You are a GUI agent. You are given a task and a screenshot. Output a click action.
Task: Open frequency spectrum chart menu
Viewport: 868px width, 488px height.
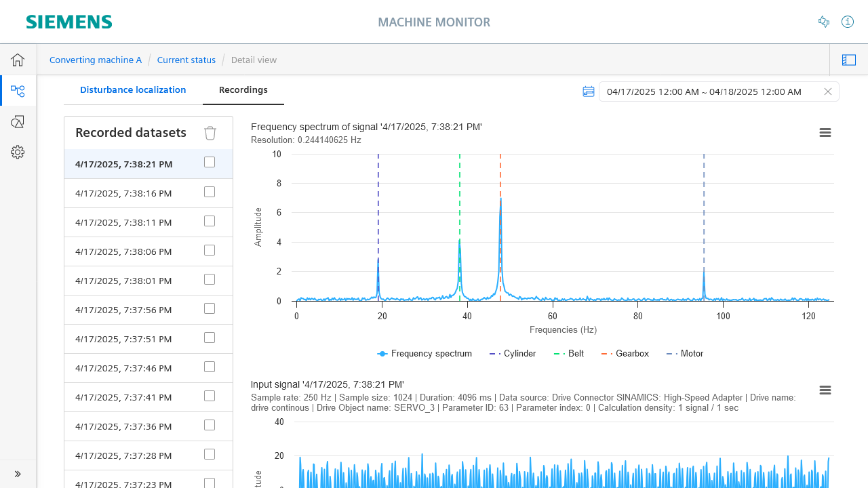click(x=825, y=133)
